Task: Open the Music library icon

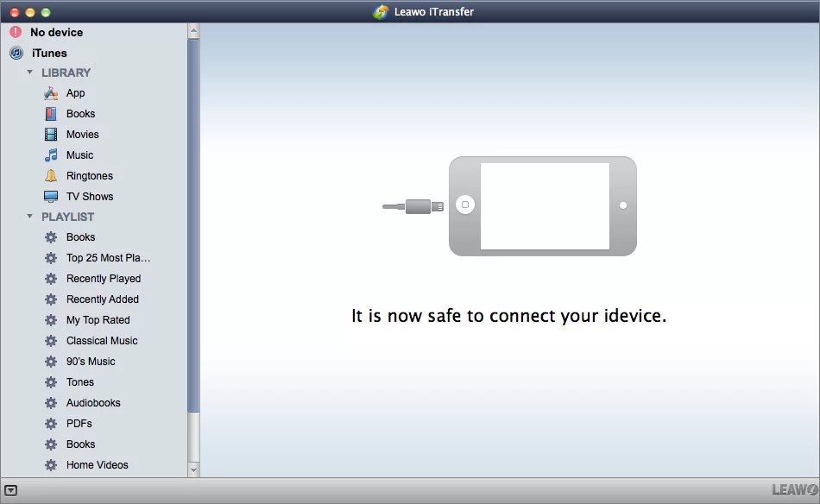Action: tap(52, 154)
